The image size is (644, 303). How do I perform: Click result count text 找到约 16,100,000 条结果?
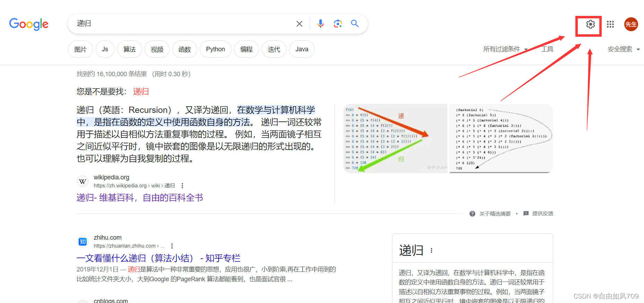coord(112,74)
